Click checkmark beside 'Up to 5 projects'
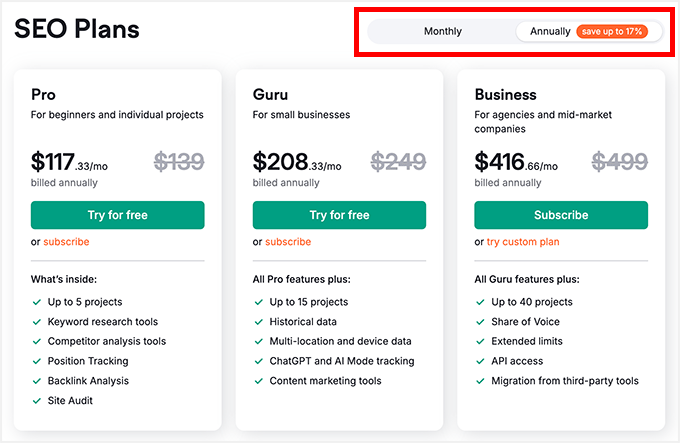Image resolution: width=680 pixels, height=443 pixels. pos(36,302)
